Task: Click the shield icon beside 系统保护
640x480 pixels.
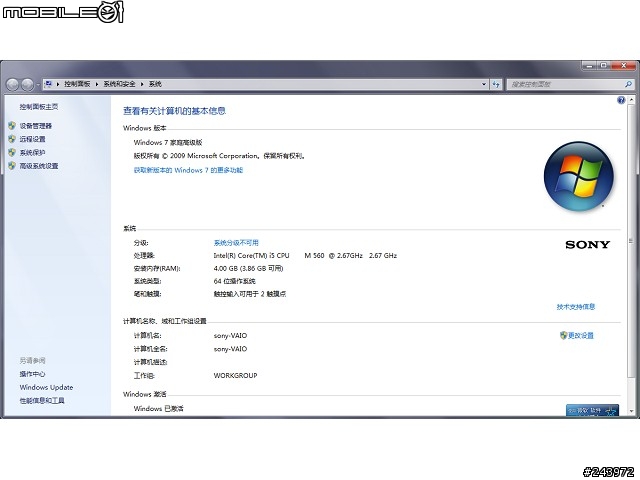Action: pos(12,152)
